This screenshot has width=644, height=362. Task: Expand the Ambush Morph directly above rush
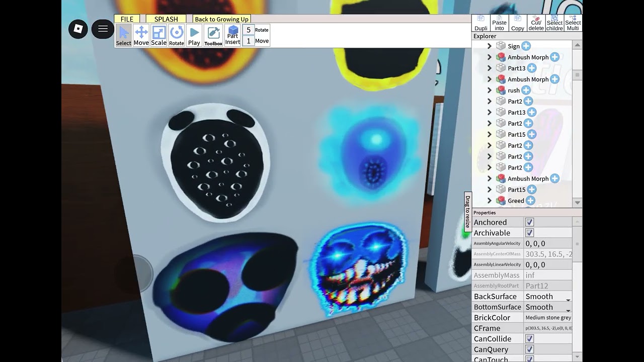[489, 79]
